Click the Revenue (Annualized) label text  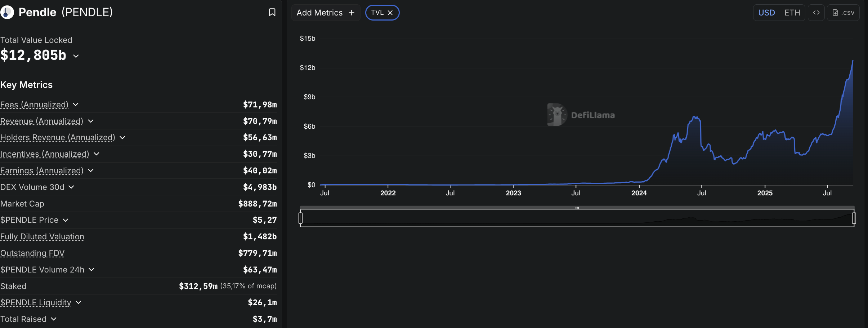(42, 121)
